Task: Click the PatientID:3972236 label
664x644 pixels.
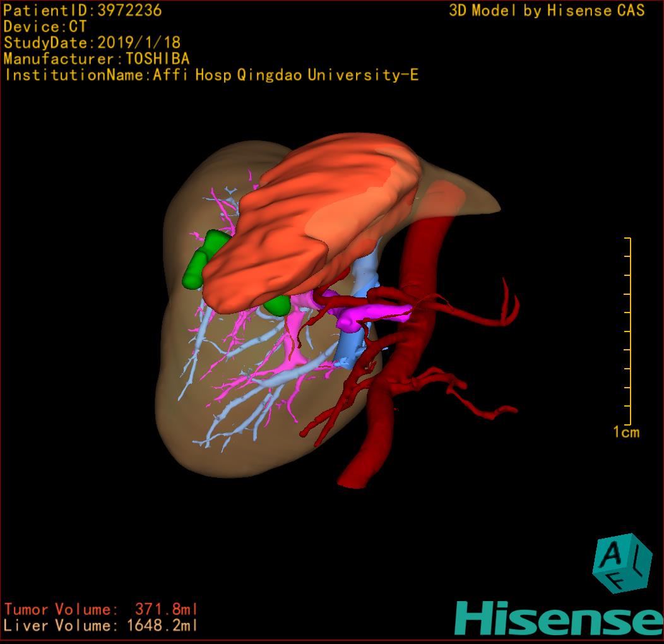Action: coord(83,10)
